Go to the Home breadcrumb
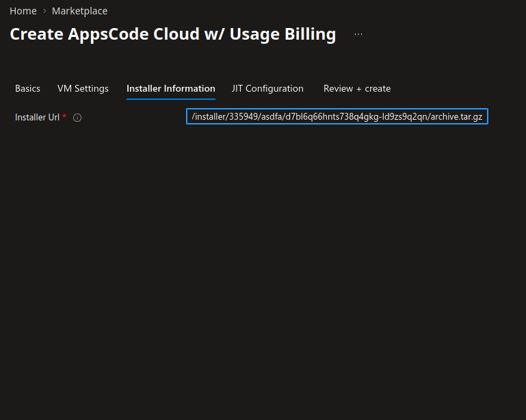 [23, 11]
